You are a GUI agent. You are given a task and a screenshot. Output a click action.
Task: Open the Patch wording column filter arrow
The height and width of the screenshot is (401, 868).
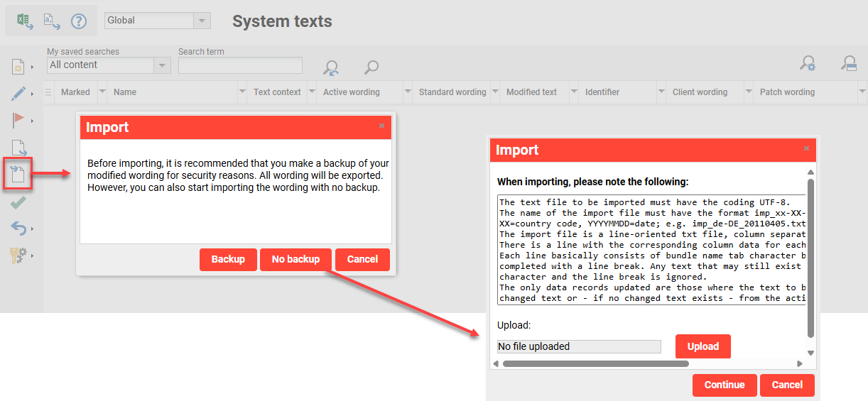862,92
